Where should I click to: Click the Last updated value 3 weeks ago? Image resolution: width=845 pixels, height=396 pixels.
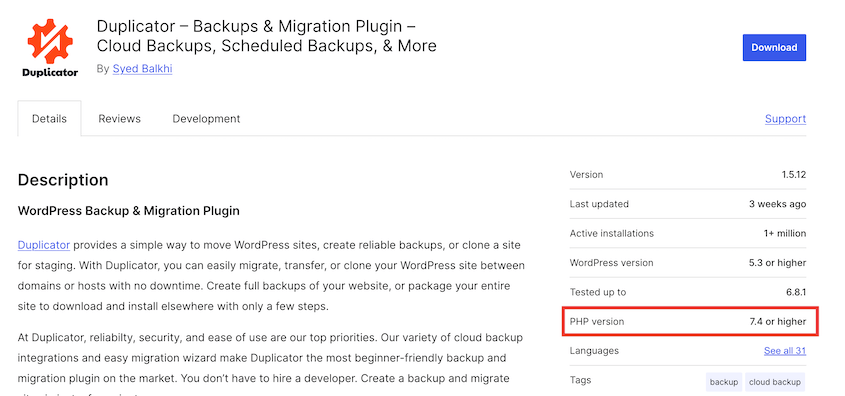point(778,204)
